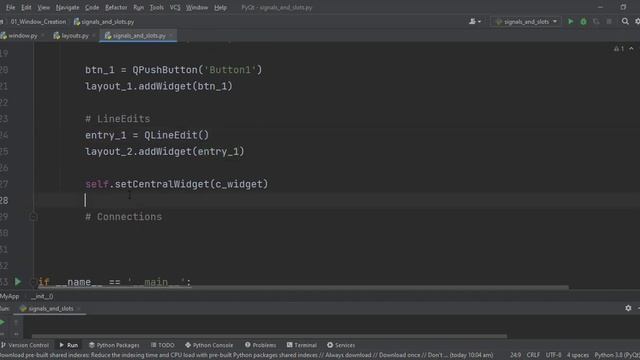The image size is (640, 360).
Task: Open the Run menu
Action: 138,7
